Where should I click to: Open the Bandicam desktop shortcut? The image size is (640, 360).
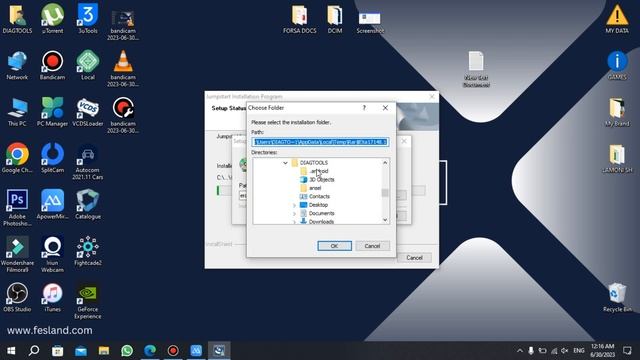tap(52, 65)
